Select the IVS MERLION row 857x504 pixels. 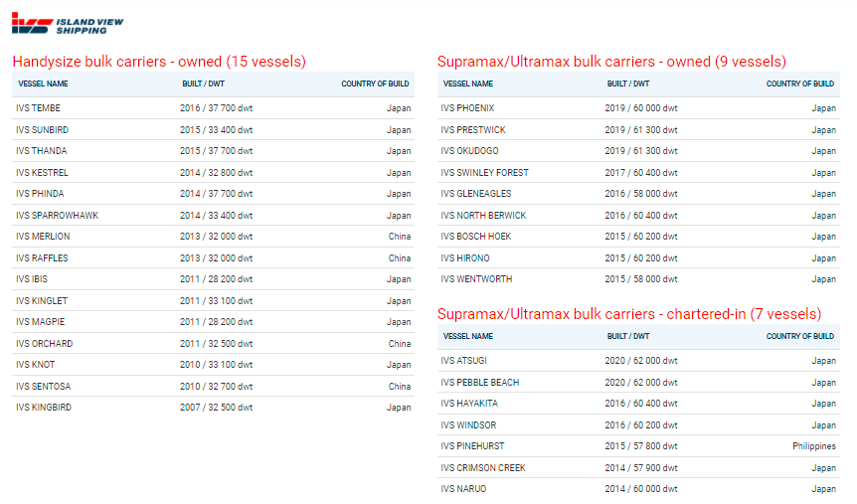click(213, 237)
